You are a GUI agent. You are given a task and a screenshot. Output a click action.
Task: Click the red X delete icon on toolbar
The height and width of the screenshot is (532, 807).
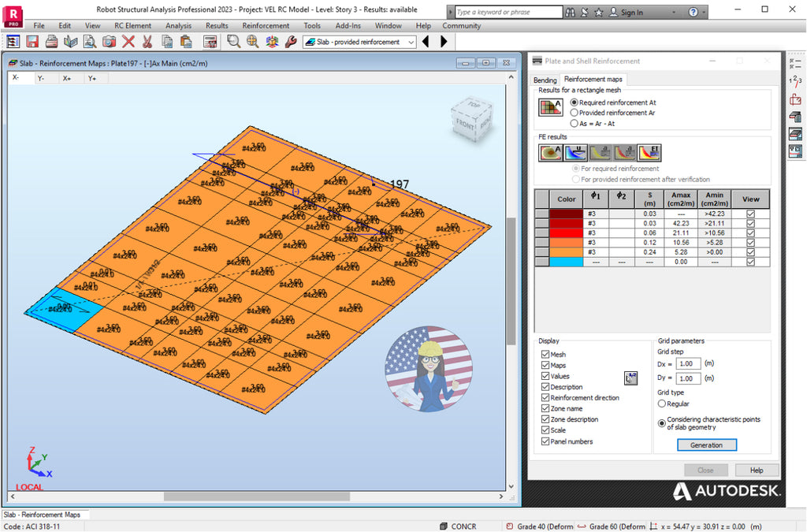pos(128,41)
